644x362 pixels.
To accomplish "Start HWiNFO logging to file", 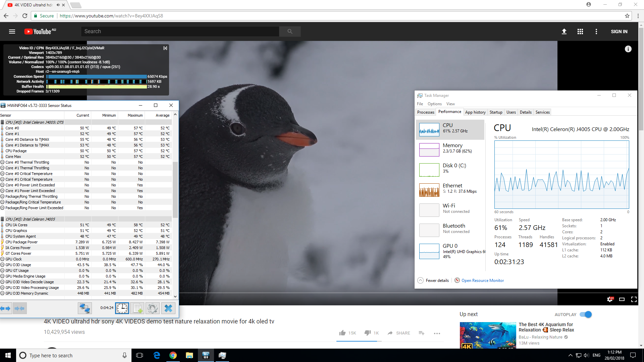I will (x=138, y=308).
